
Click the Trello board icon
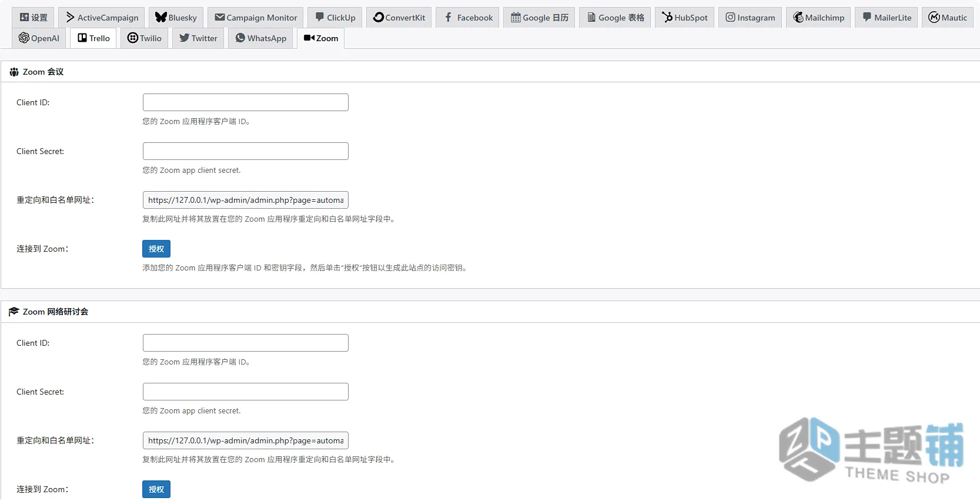(x=82, y=38)
